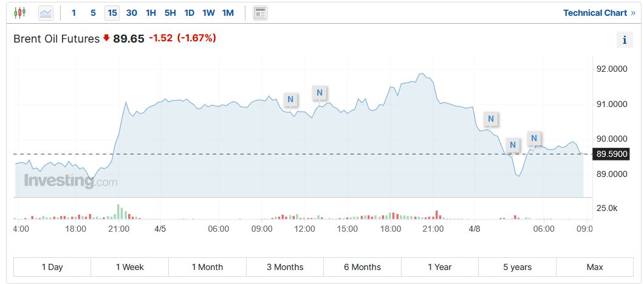Select the 1 minute interval
The width and height of the screenshot is (644, 284).
[74, 13]
